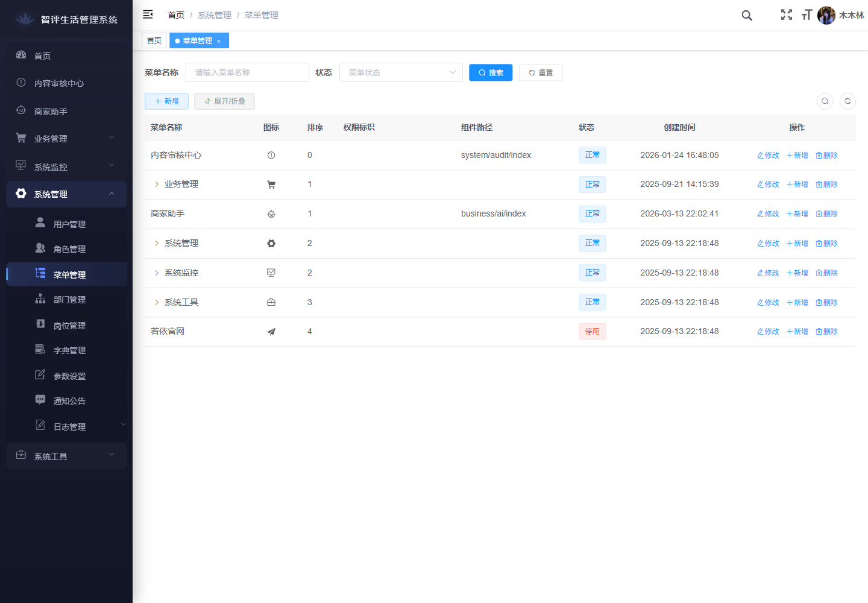The image size is (868, 603).
Task: Switch to the 首页 tab
Action: tap(154, 41)
